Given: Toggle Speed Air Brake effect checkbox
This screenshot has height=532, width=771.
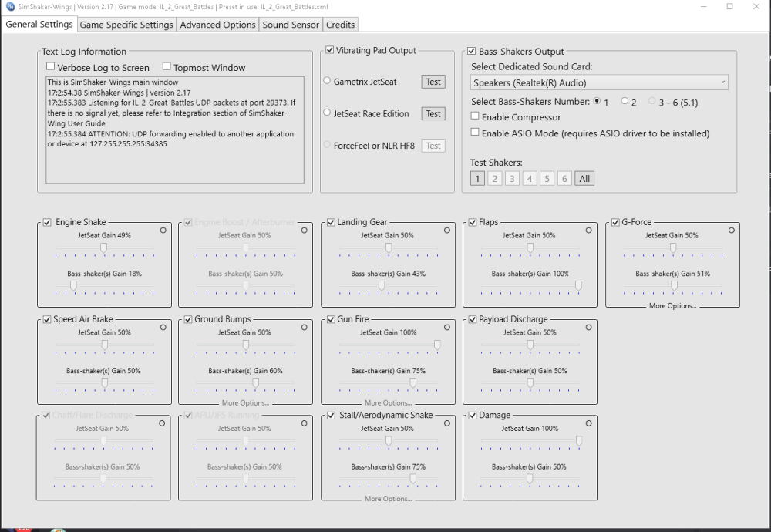Looking at the screenshot, I should point(47,320).
